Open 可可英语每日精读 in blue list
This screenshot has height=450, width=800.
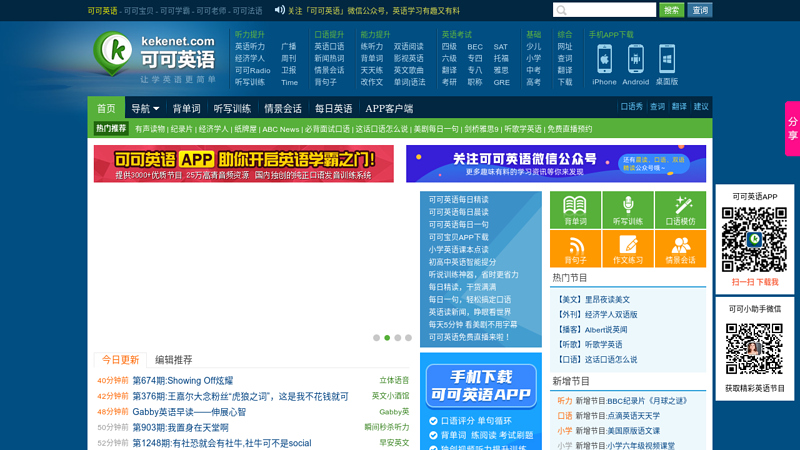[x=459, y=199]
